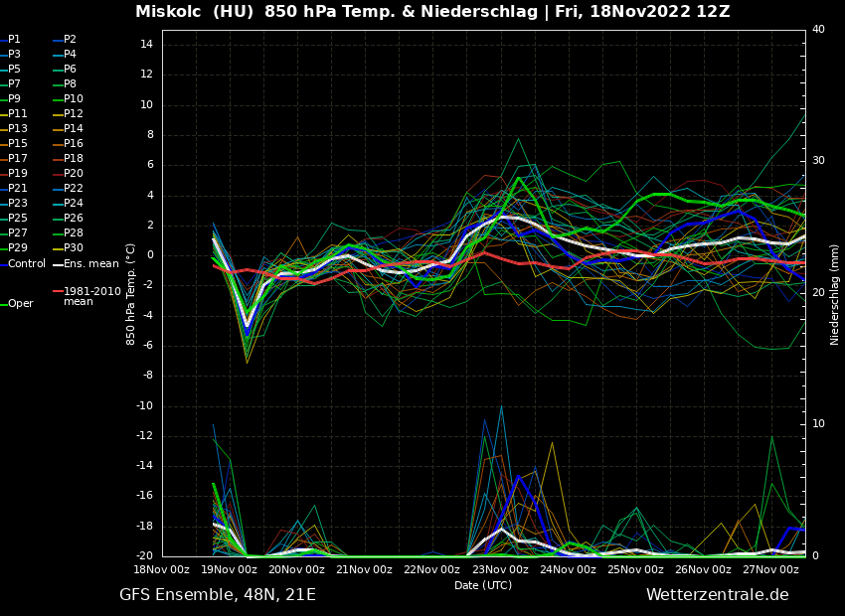Click the Ens. mean legend label

pyautogui.click(x=90, y=264)
